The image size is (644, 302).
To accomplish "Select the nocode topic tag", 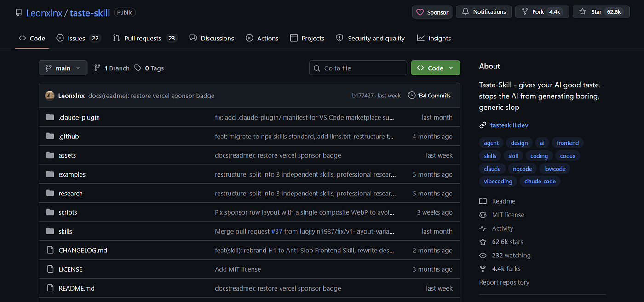I will [523, 169].
